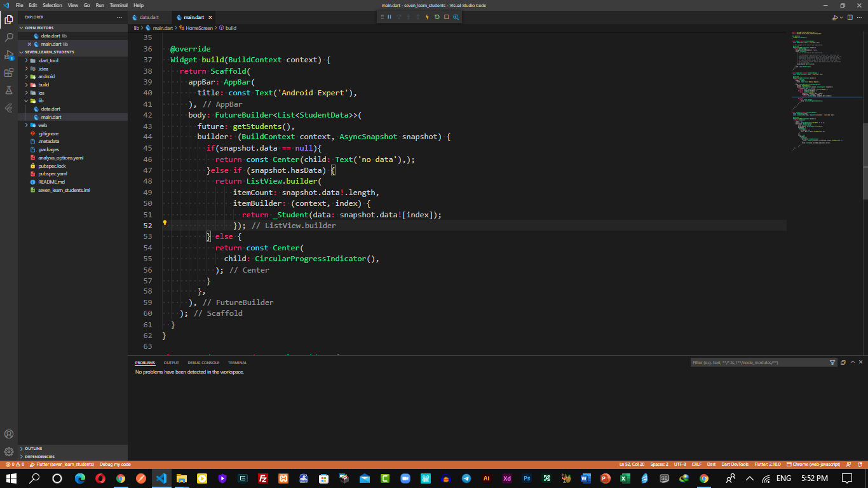
Task: Click Flutter (seven_learn_students) in status bar
Action: click(62, 464)
